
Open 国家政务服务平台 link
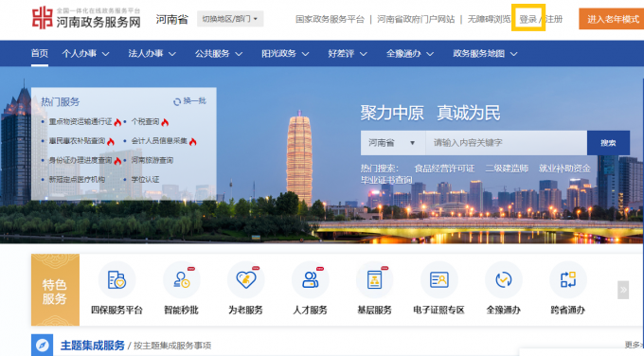[330, 19]
